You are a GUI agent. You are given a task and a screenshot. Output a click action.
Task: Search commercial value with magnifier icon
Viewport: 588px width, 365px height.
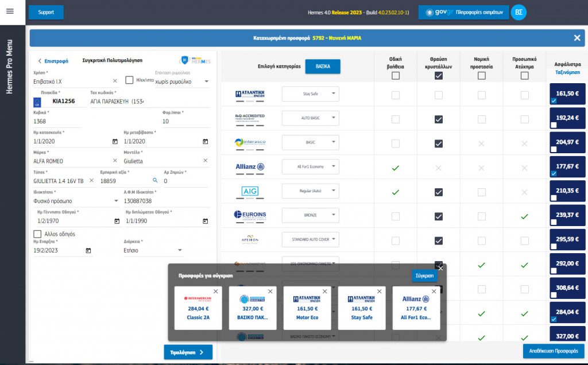pos(155,180)
